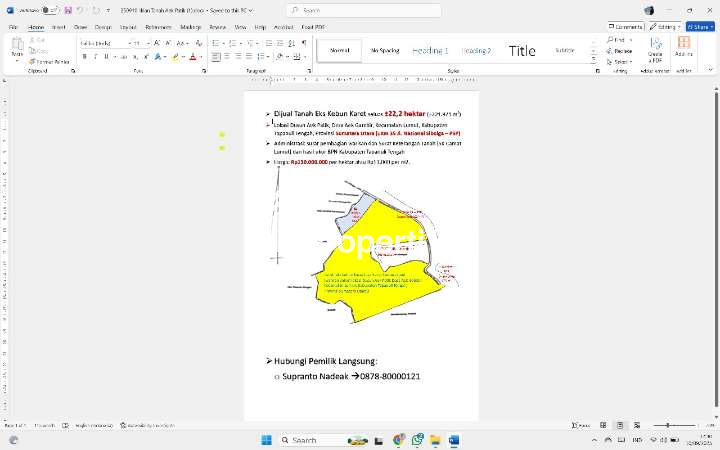Click the Share button
Image resolution: width=720 pixels, height=450 pixels.
point(700,27)
